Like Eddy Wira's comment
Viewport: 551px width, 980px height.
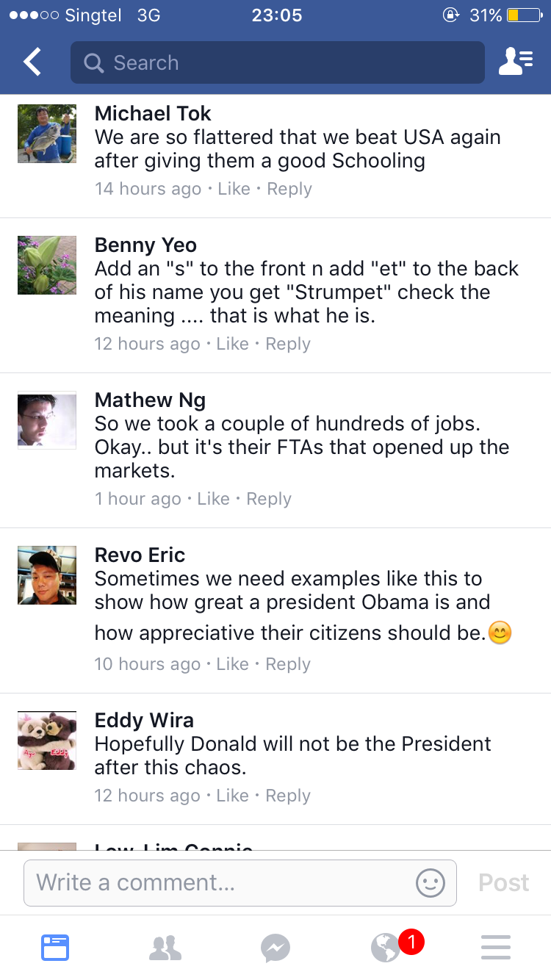point(233,796)
